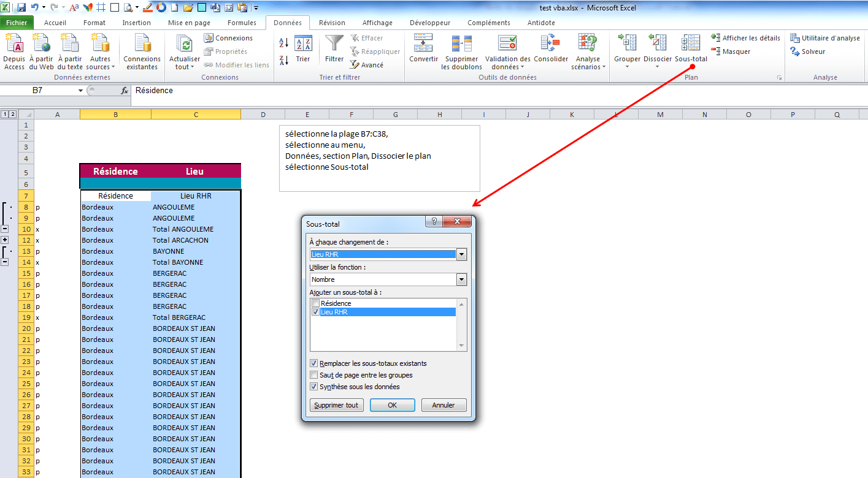Image resolution: width=868 pixels, height=478 pixels.
Task: Click the Sous-total icon in the Plan group
Action: click(x=691, y=44)
